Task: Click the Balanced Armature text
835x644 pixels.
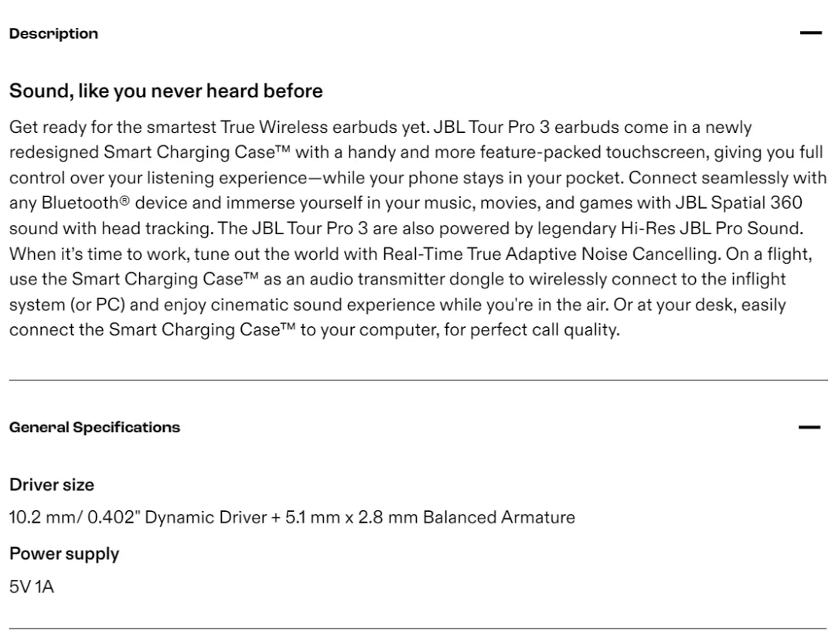Action: coord(499,517)
